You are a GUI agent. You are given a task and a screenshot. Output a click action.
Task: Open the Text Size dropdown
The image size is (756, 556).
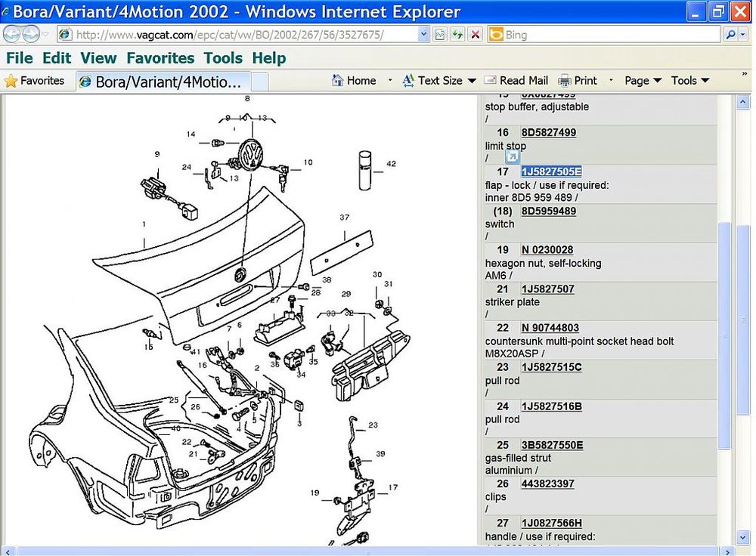click(x=439, y=81)
